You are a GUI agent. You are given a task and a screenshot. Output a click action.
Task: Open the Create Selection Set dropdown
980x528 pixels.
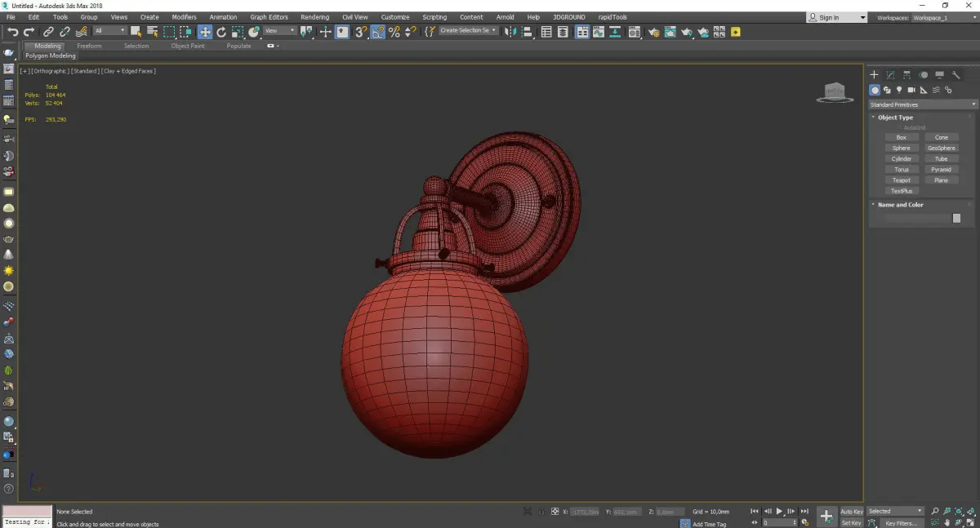[x=468, y=31]
